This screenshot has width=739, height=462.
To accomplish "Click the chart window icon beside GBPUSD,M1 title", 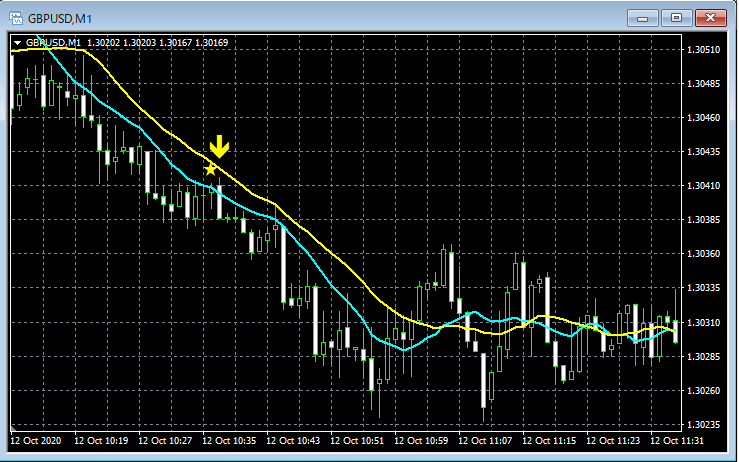I will pyautogui.click(x=16, y=19).
